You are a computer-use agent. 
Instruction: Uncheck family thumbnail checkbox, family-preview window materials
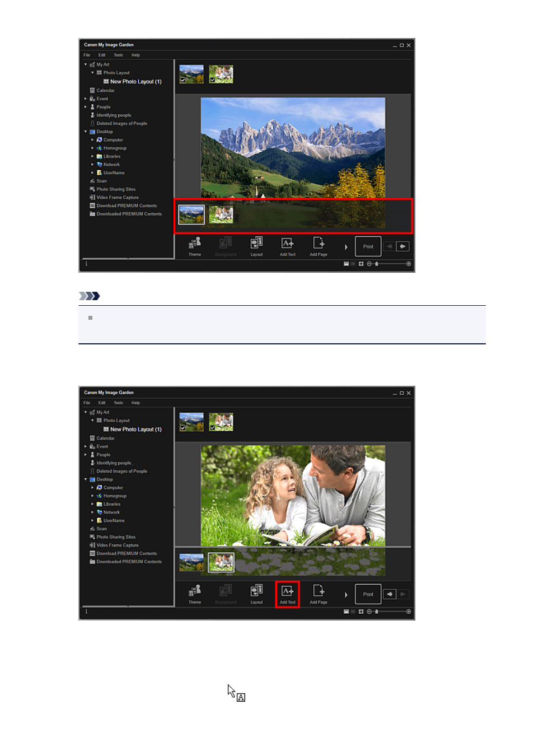click(x=212, y=428)
